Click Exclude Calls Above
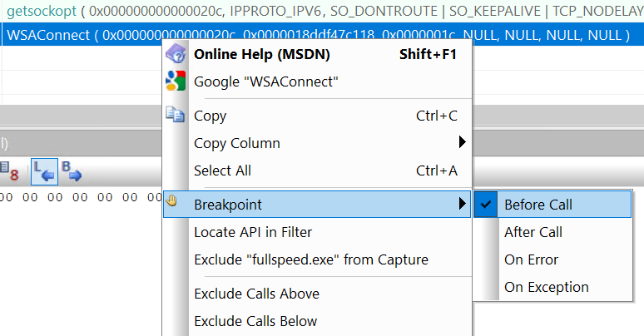 (256, 294)
